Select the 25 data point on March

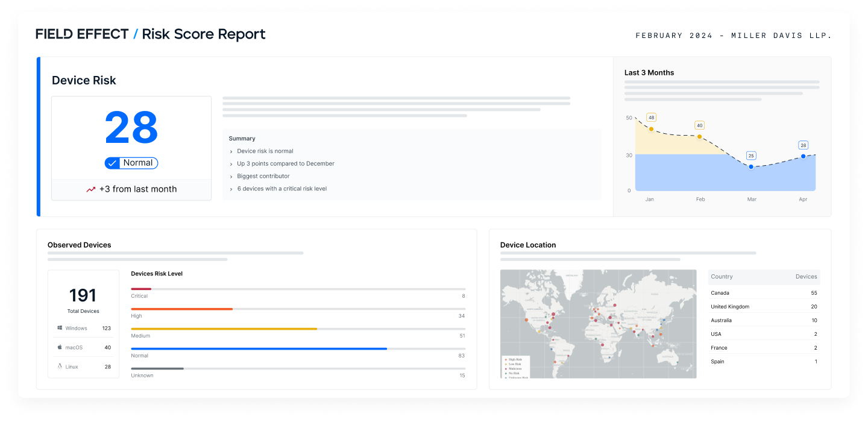click(x=751, y=166)
